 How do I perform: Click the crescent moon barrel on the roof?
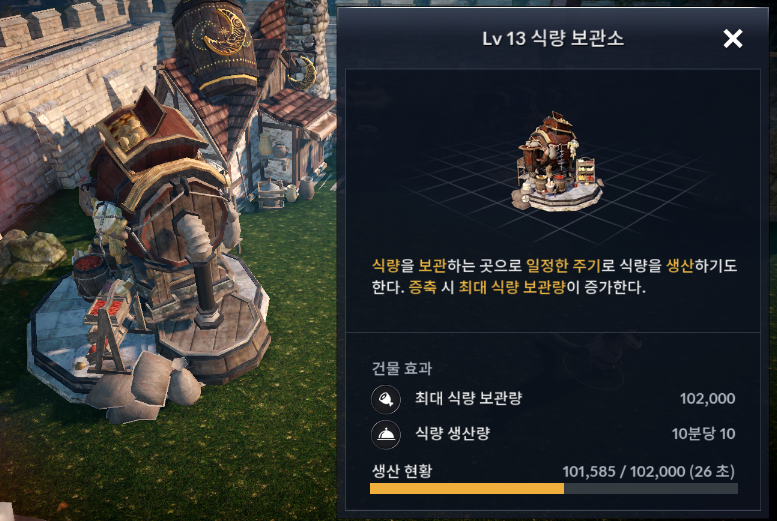(216, 45)
